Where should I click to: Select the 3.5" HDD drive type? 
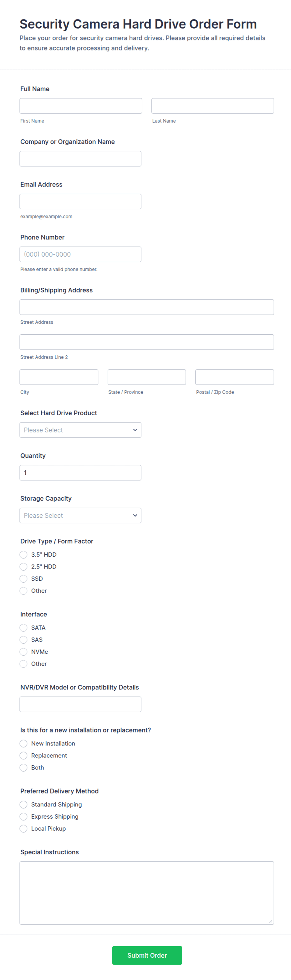point(23,555)
